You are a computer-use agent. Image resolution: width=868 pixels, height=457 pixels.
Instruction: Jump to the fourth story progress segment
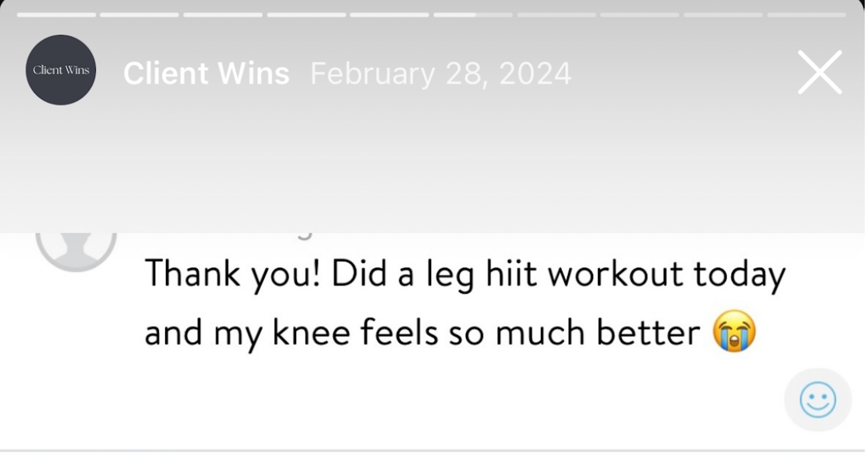pyautogui.click(x=306, y=15)
